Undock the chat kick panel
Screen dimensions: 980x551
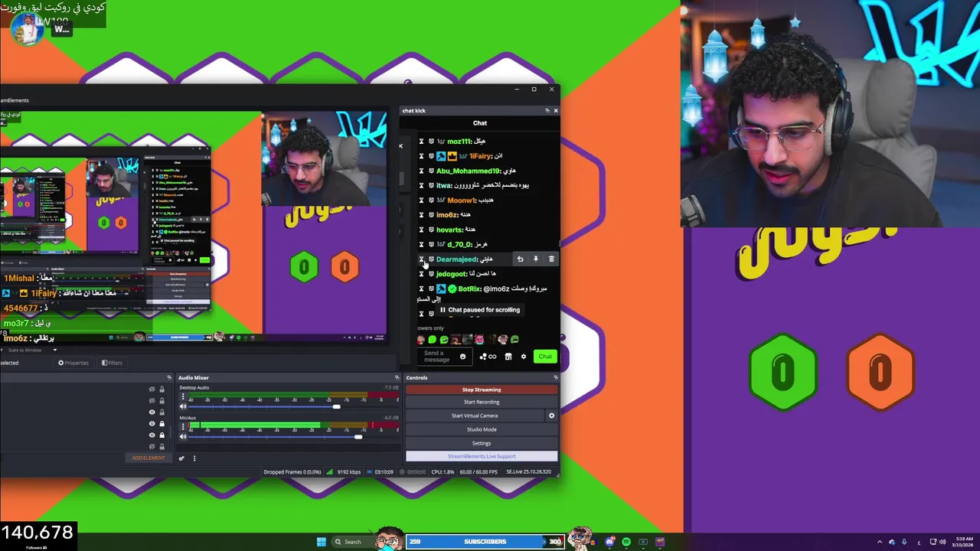coord(547,110)
